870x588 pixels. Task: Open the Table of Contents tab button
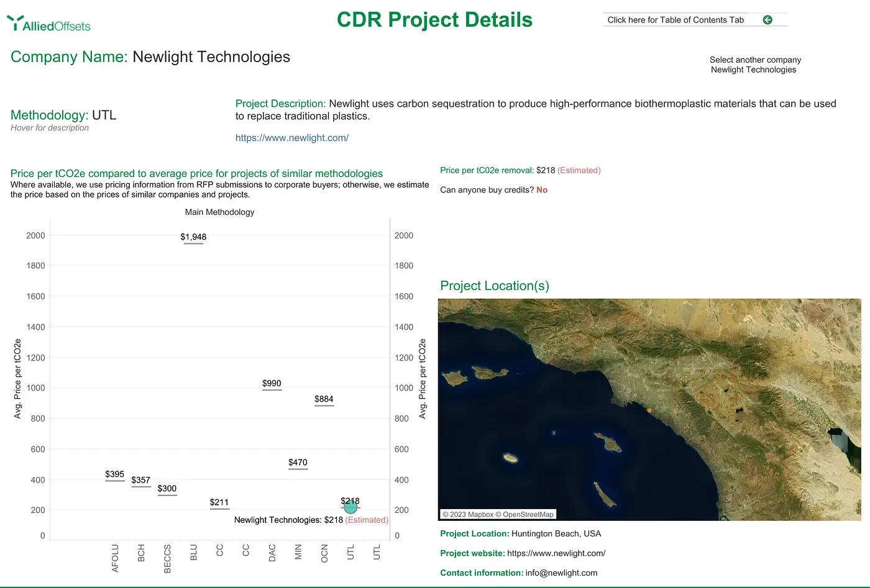click(x=695, y=20)
